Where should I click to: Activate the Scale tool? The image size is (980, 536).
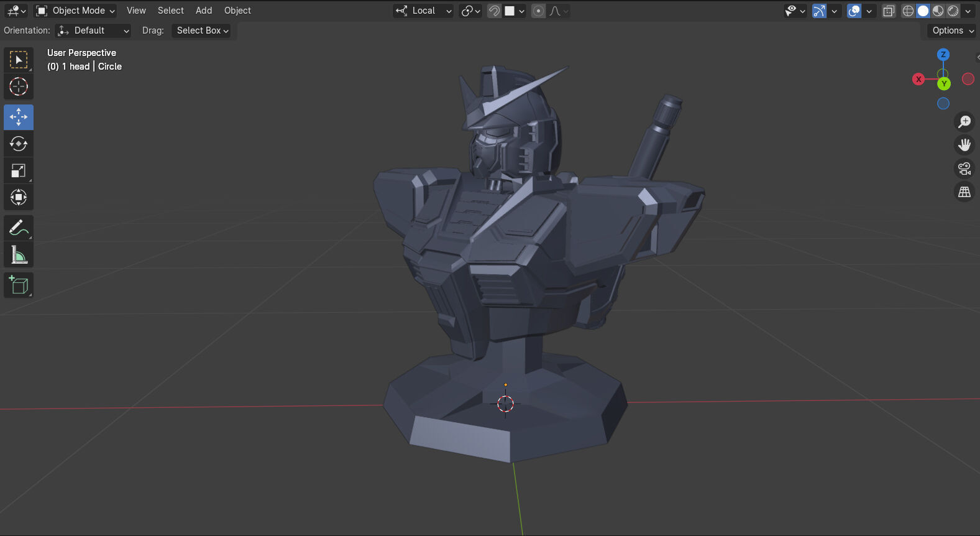(x=19, y=170)
